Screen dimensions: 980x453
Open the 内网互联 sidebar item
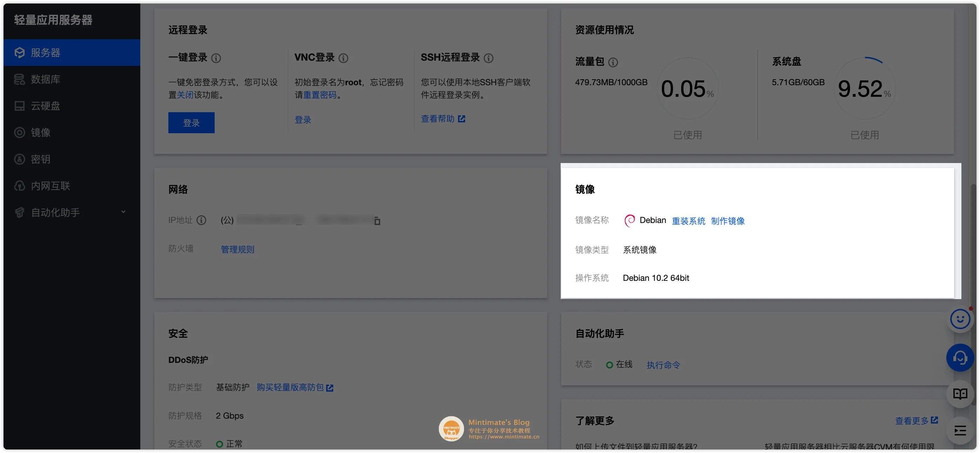point(72,185)
